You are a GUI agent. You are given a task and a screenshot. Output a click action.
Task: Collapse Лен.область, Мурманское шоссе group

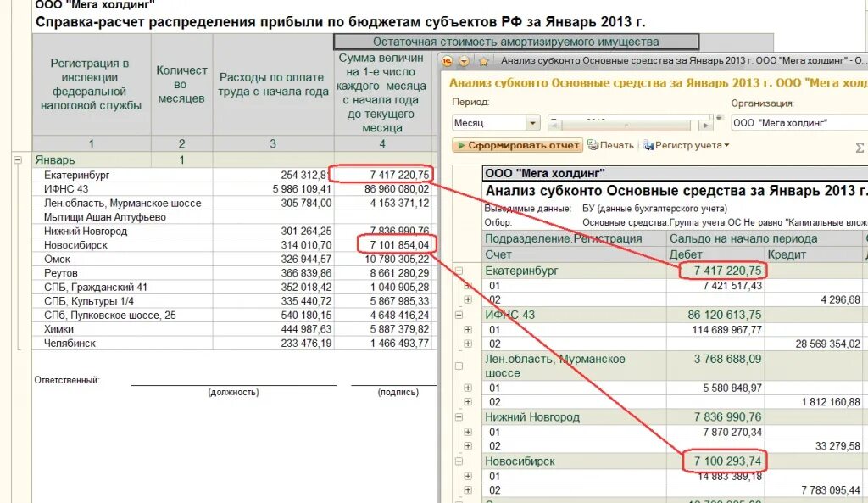(x=459, y=366)
